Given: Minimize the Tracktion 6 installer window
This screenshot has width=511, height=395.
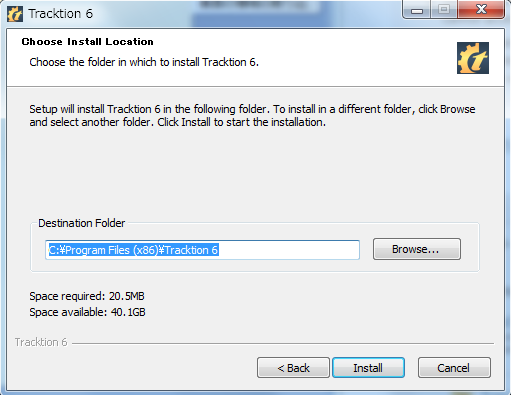Looking at the screenshot, I should (x=417, y=10).
